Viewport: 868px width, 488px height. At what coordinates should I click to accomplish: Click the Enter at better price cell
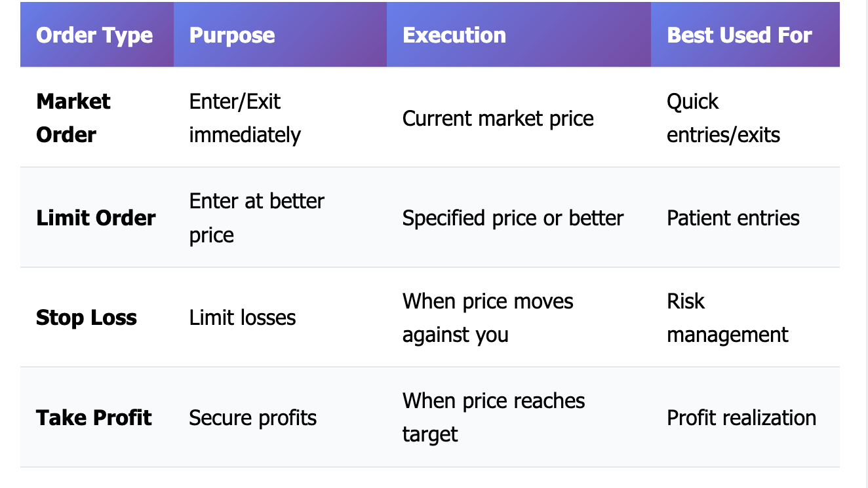point(257,218)
